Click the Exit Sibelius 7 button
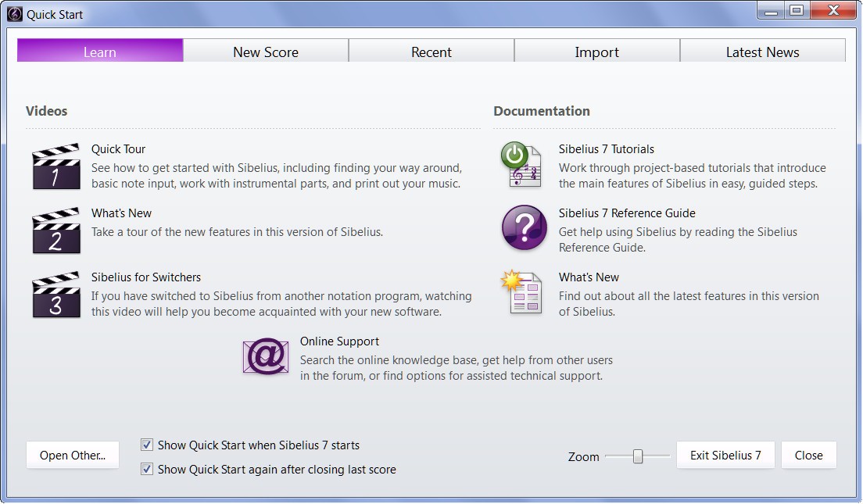Screen dimensions: 863x504 click(x=725, y=455)
